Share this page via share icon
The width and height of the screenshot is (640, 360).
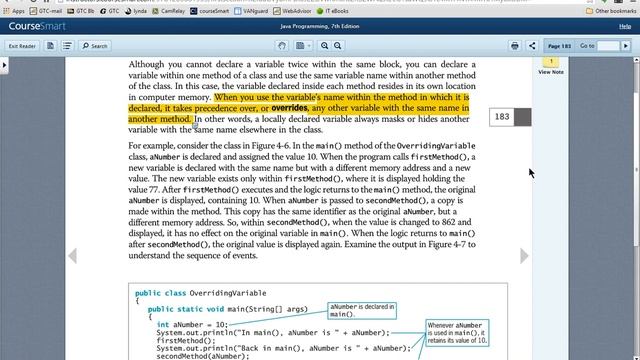click(x=532, y=46)
